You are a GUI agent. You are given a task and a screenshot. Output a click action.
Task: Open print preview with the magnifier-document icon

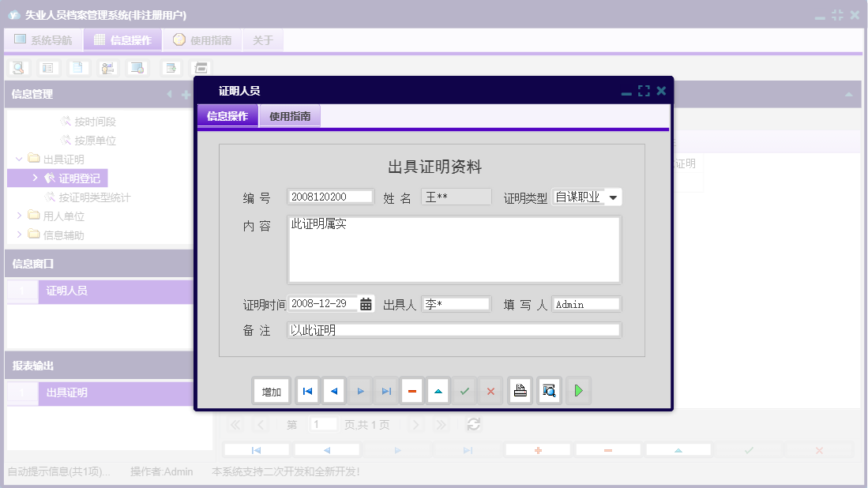549,390
